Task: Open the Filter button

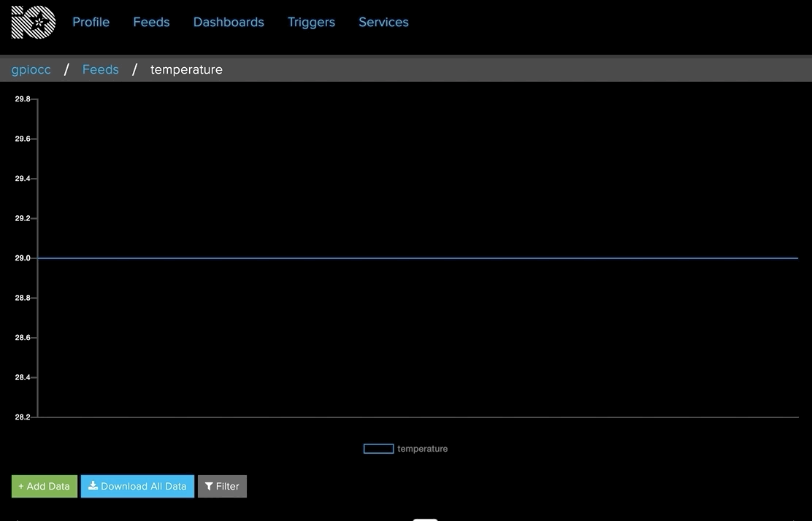Action: (222, 486)
